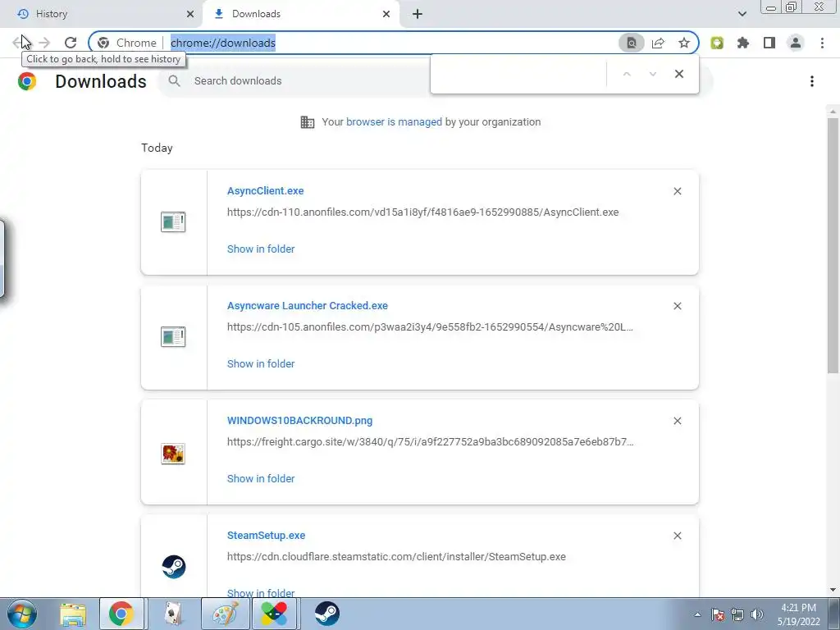Click the Asyncware Launcher Cracked.exe file icon

click(173, 336)
